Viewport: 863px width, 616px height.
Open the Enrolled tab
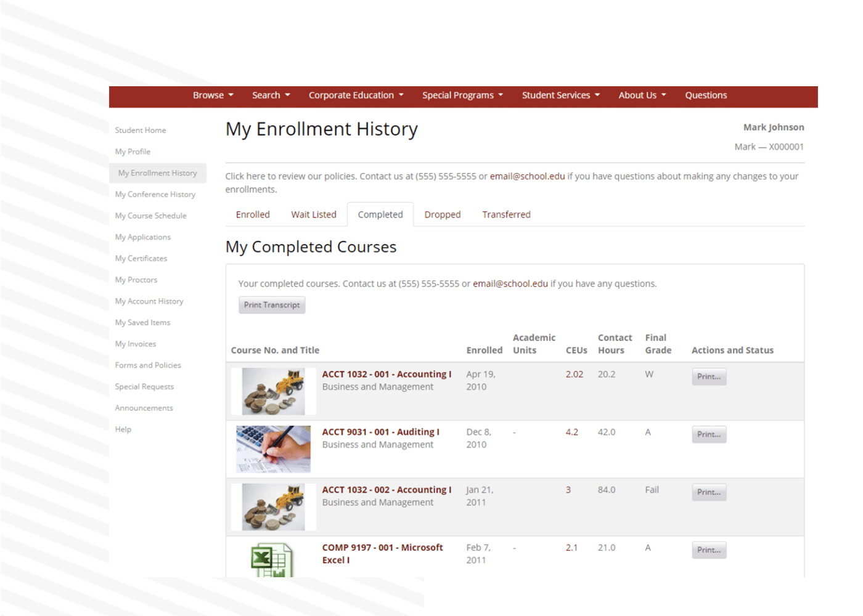[253, 214]
